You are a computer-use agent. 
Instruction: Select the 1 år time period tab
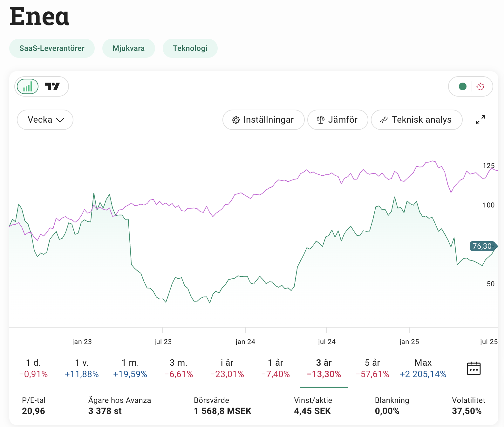tap(275, 369)
